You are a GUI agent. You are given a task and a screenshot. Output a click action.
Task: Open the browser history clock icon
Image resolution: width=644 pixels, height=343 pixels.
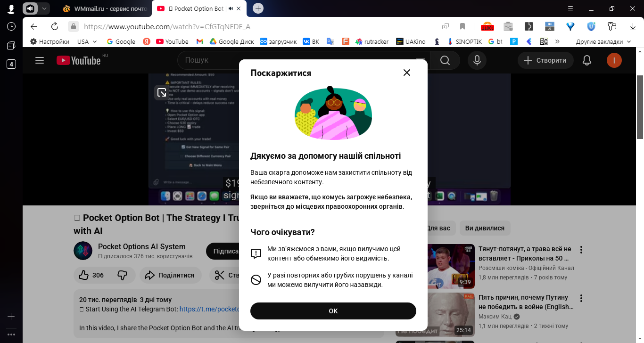tap(11, 26)
